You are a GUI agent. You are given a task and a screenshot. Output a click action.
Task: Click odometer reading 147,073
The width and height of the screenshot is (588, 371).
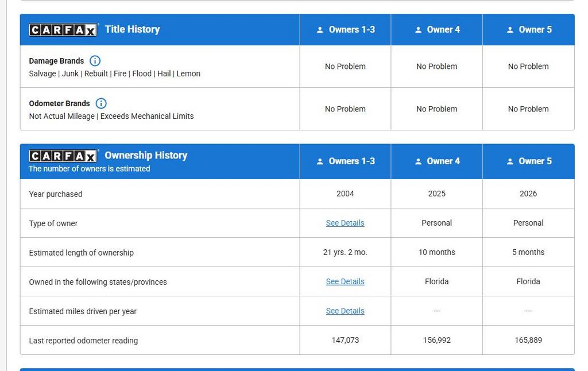[345, 340]
